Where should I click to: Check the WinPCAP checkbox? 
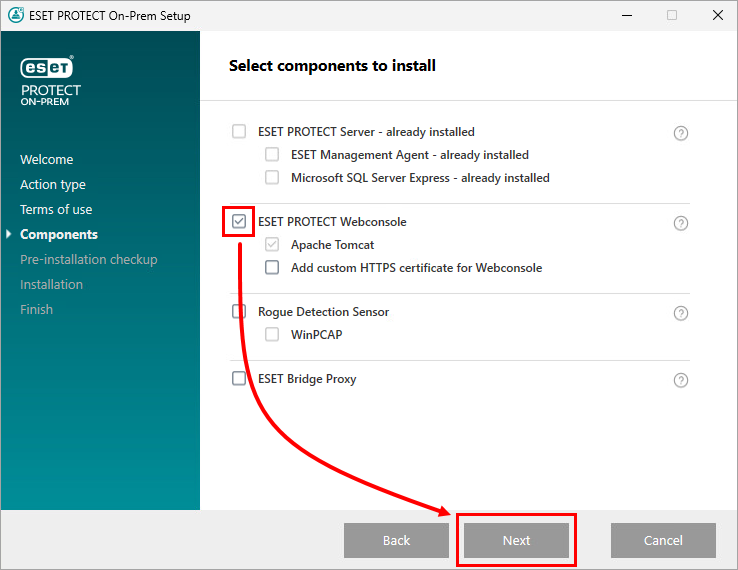(272, 335)
